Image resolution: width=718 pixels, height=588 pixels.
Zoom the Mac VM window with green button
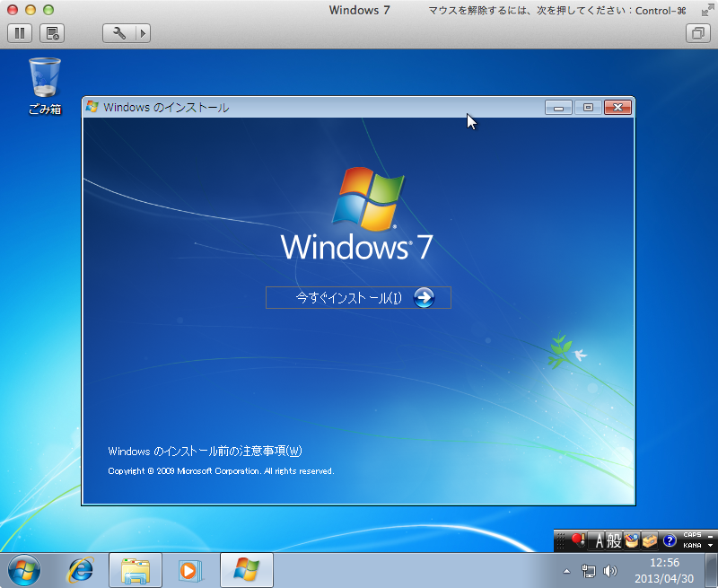[x=48, y=10]
